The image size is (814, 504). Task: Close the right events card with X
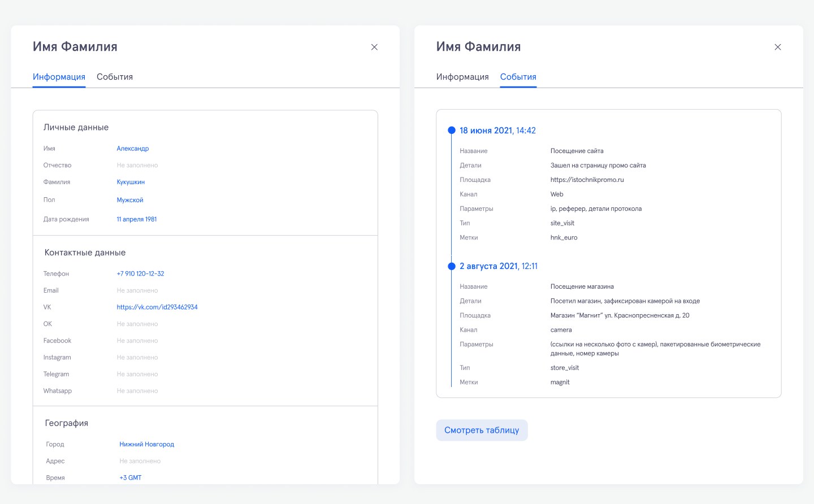pos(778,47)
